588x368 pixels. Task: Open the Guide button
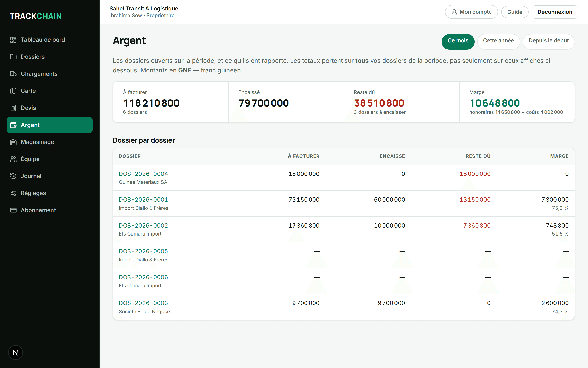pyautogui.click(x=515, y=12)
